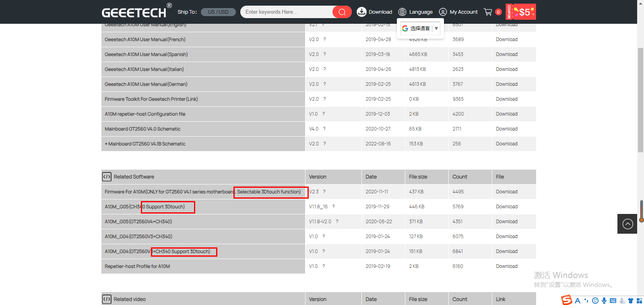Download the French A10M User Manual

(x=507, y=39)
